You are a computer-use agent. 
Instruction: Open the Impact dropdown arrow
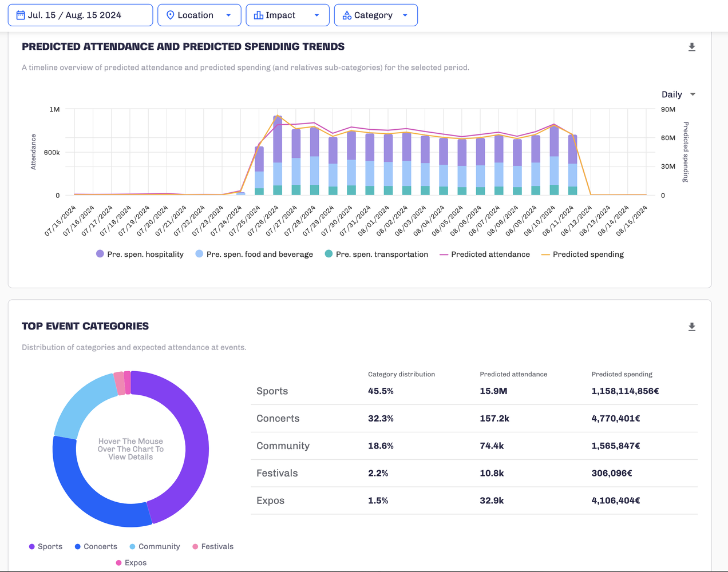[x=316, y=15]
